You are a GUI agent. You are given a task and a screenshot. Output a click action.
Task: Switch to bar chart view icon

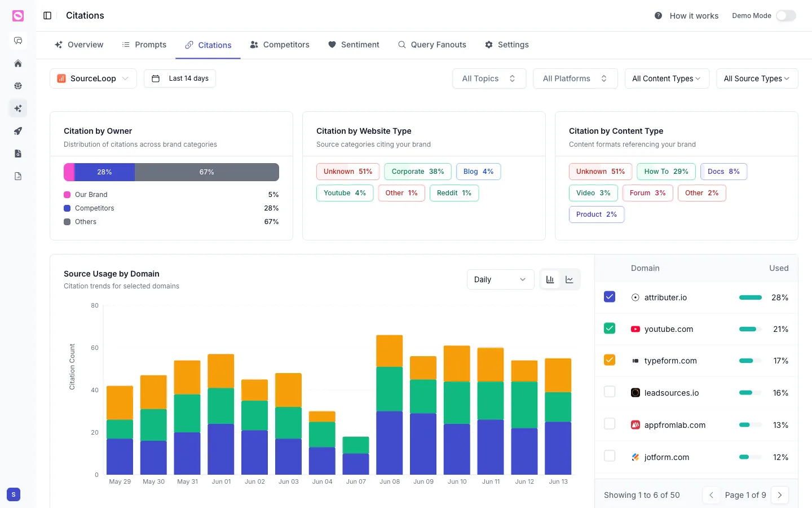pyautogui.click(x=550, y=279)
